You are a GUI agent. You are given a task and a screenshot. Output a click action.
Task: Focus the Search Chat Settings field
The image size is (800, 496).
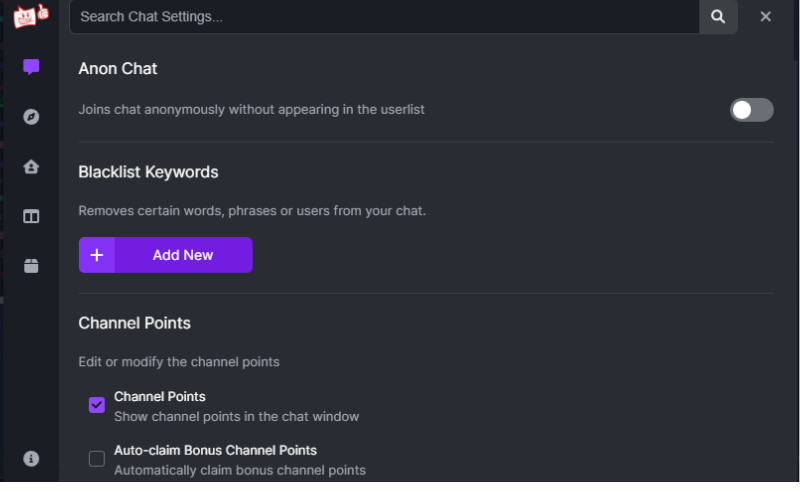click(x=384, y=17)
